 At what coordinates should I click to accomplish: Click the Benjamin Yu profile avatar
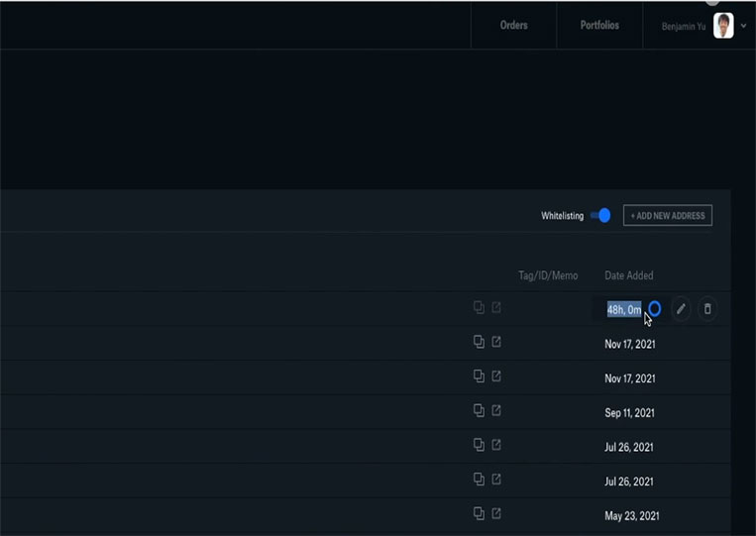point(723,26)
